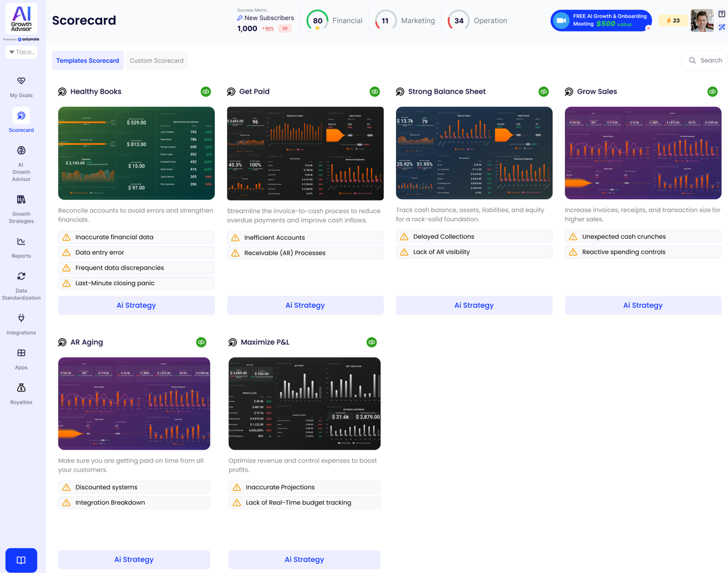This screenshot has height=573, width=728.
Task: Click the Integrations plug icon
Action: [21, 318]
